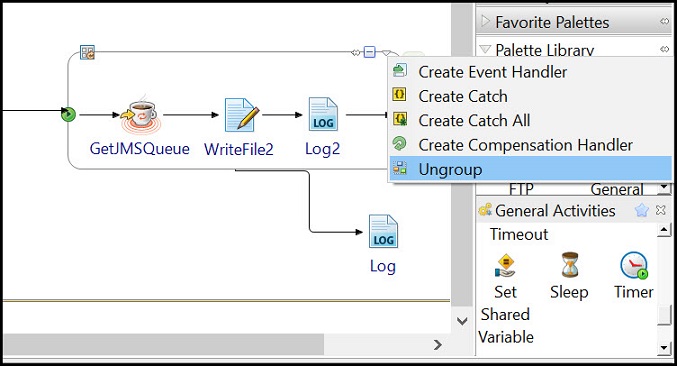Click the FTP palette label
The width and height of the screenshot is (677, 366).
click(x=521, y=189)
